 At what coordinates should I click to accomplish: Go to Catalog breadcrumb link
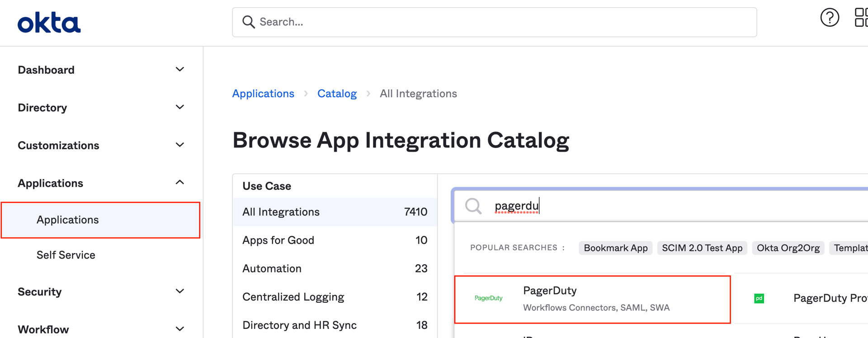click(x=337, y=94)
